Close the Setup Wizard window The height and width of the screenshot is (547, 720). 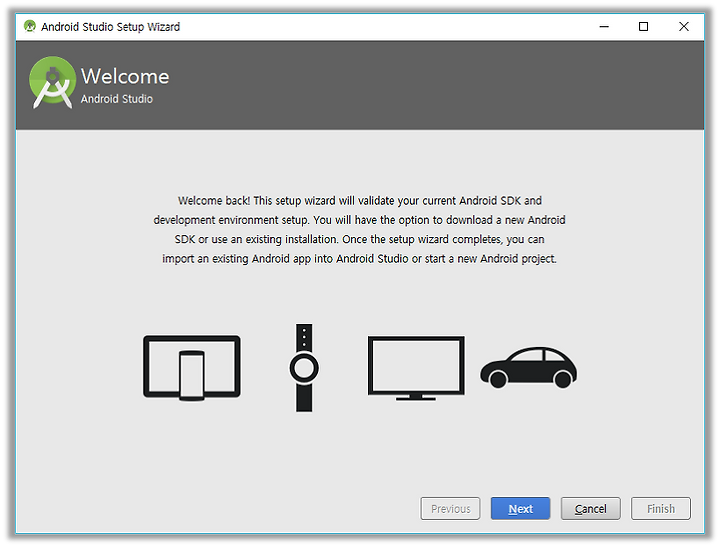tap(684, 27)
